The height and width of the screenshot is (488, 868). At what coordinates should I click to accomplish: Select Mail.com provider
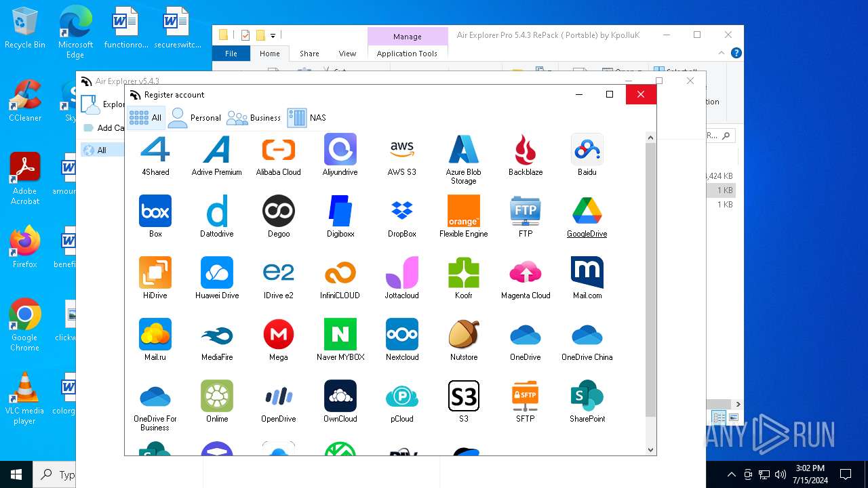tap(587, 279)
